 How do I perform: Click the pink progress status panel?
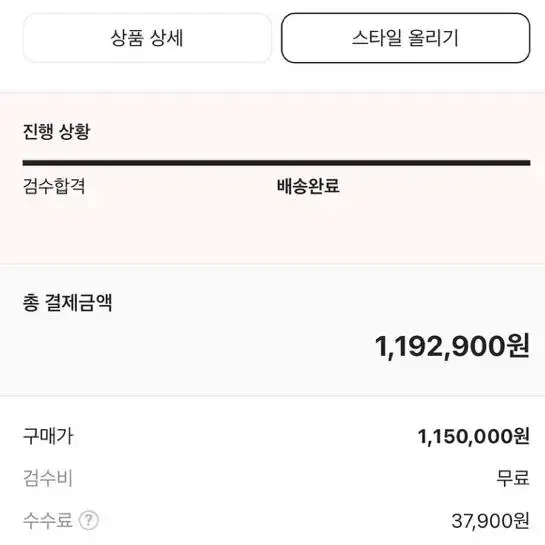pos(272,178)
